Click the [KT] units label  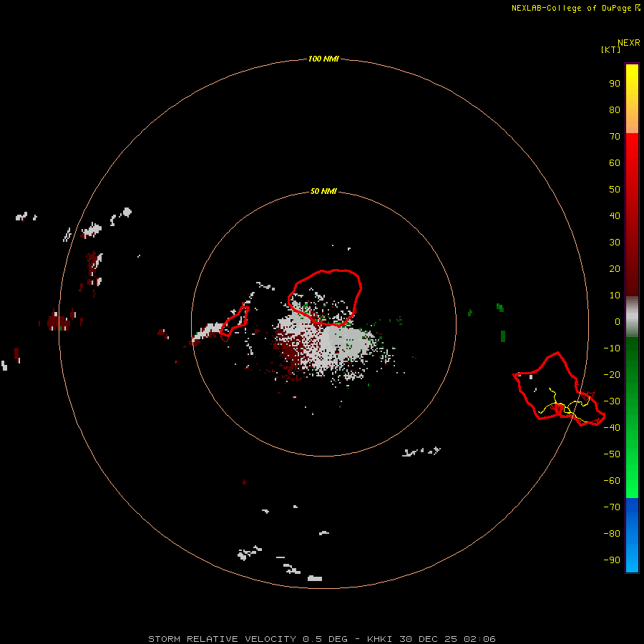(x=611, y=49)
